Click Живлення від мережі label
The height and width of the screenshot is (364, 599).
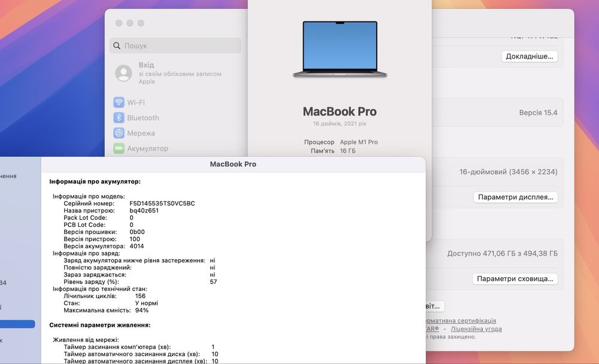pos(86,339)
